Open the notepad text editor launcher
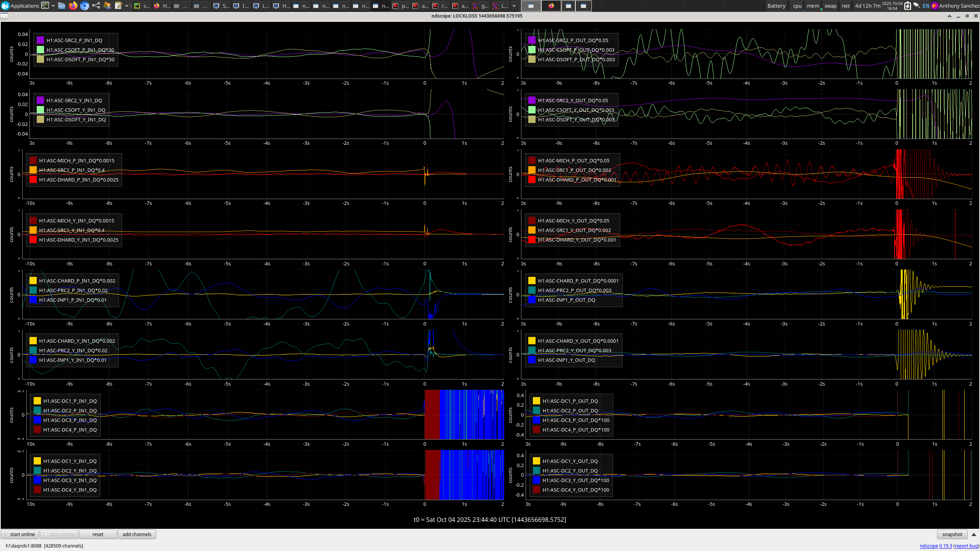Viewport: 980px width, 551px height. pyautogui.click(x=118, y=6)
